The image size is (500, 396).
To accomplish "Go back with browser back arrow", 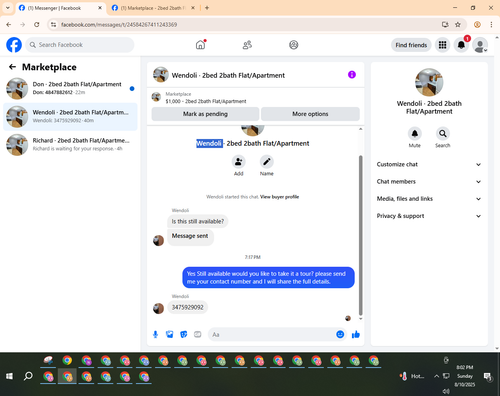I will [9, 24].
